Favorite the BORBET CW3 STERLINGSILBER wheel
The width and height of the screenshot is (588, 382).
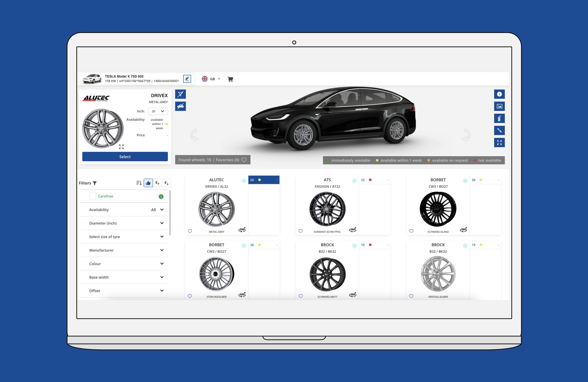190,296
